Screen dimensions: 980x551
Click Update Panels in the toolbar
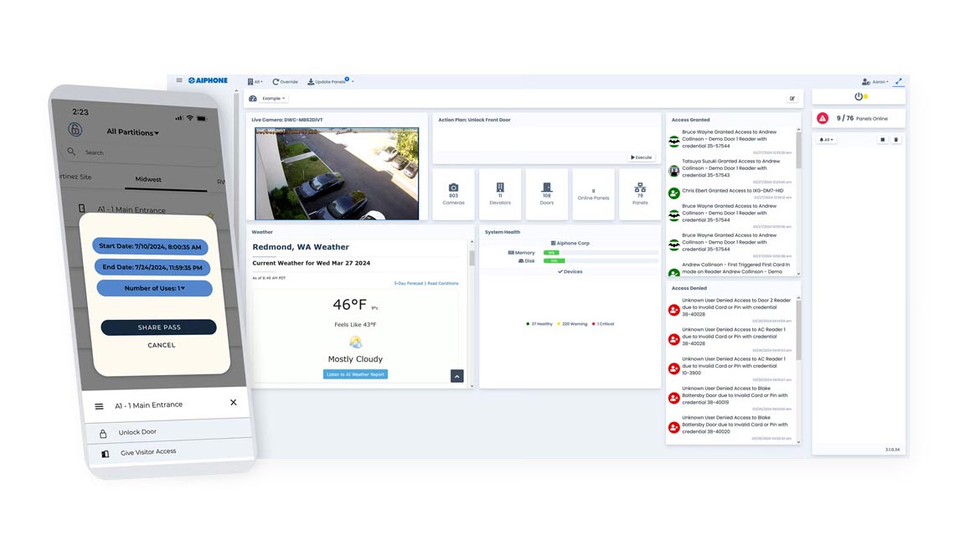(327, 82)
